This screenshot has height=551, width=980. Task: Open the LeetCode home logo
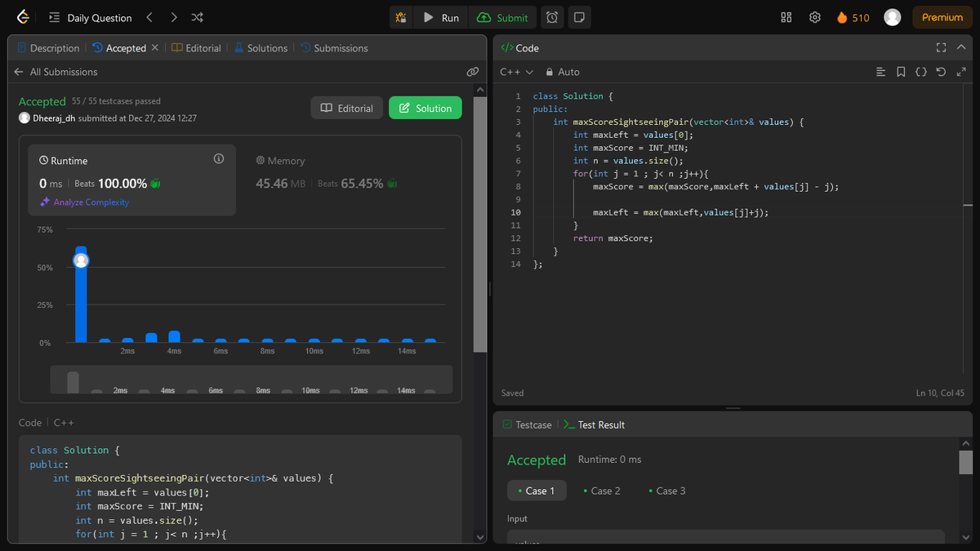tap(23, 17)
